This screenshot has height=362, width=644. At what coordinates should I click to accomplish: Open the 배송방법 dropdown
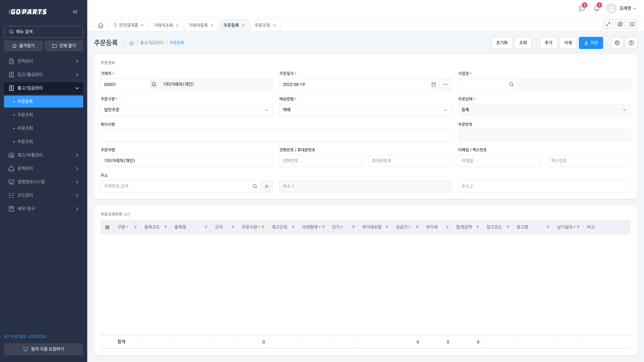365,110
